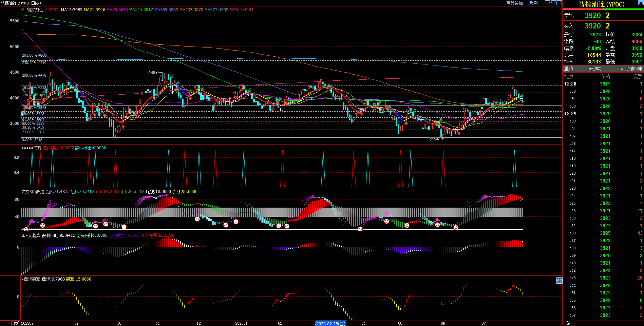Open the 日线 timeframe selector

tap(15, 323)
